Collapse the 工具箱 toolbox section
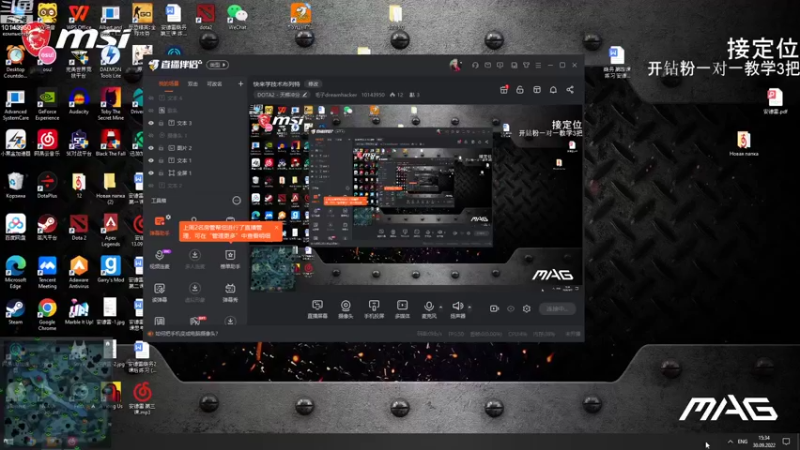Screen dimensions: 800x450 pyautogui.click(x=236, y=201)
